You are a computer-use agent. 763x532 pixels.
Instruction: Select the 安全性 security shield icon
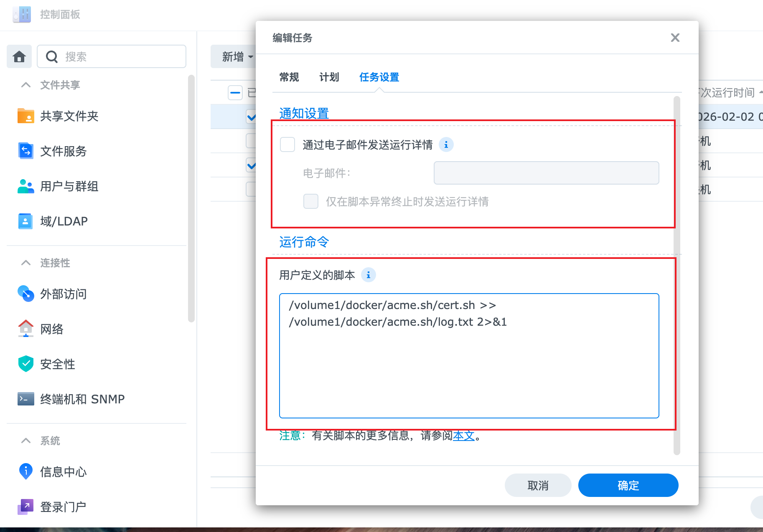pos(25,364)
